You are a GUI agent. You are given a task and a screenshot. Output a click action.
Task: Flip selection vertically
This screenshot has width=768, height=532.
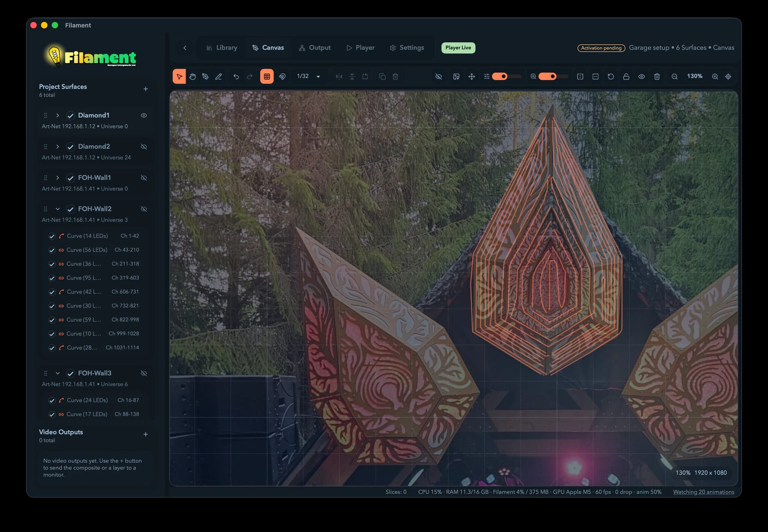(352, 76)
